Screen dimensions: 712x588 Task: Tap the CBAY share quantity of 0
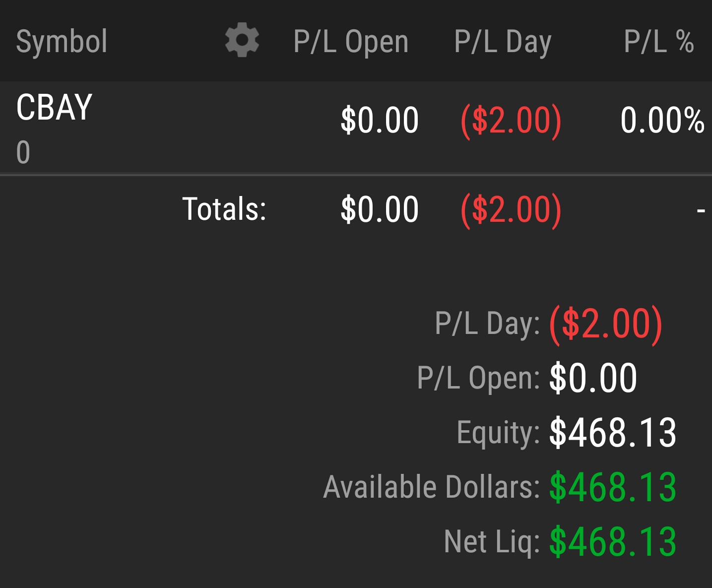tap(23, 152)
